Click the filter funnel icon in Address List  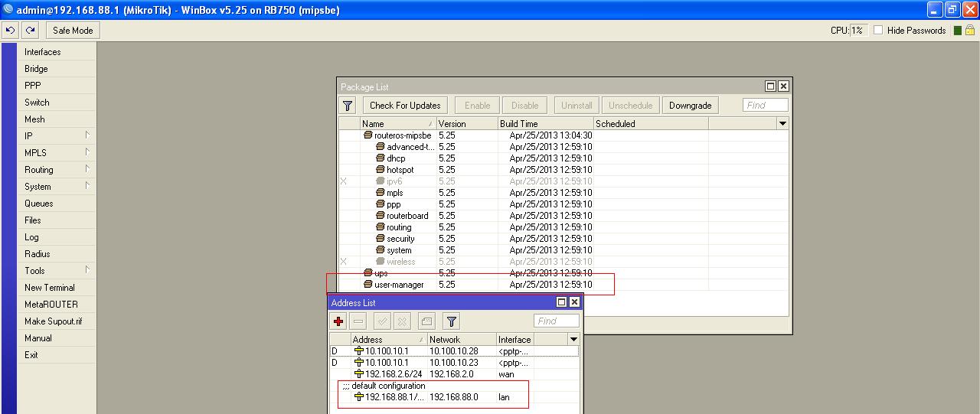(452, 321)
